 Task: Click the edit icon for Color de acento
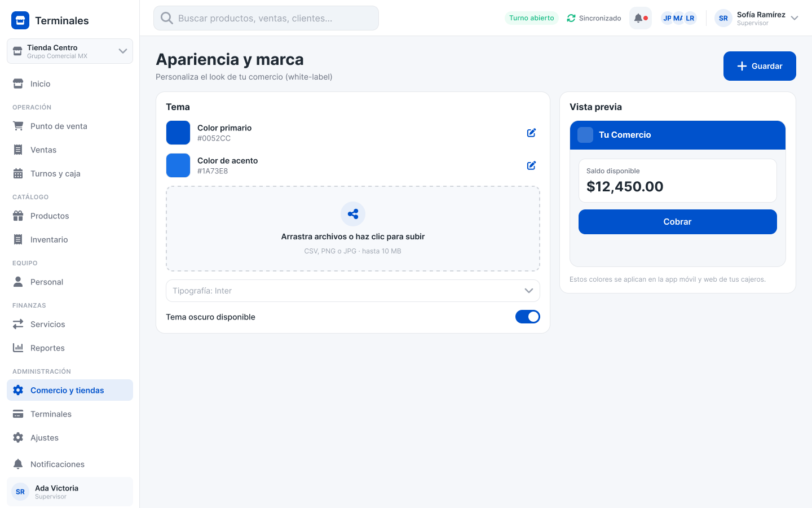531,165
